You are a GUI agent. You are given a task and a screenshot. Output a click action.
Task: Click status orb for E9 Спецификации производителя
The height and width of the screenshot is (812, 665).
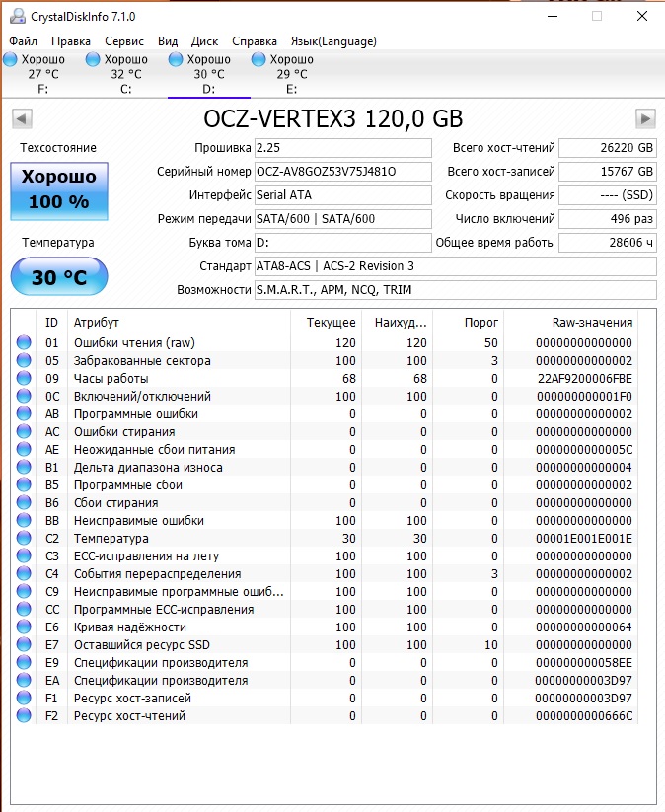[24, 662]
